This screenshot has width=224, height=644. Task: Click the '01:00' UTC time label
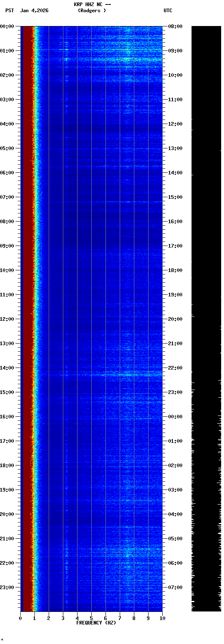point(175,441)
